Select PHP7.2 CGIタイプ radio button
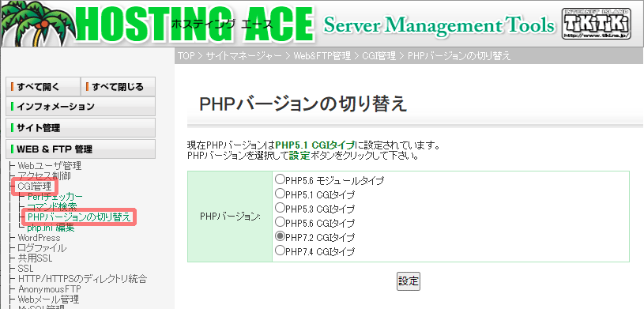The width and height of the screenshot is (644, 309). pos(280,236)
